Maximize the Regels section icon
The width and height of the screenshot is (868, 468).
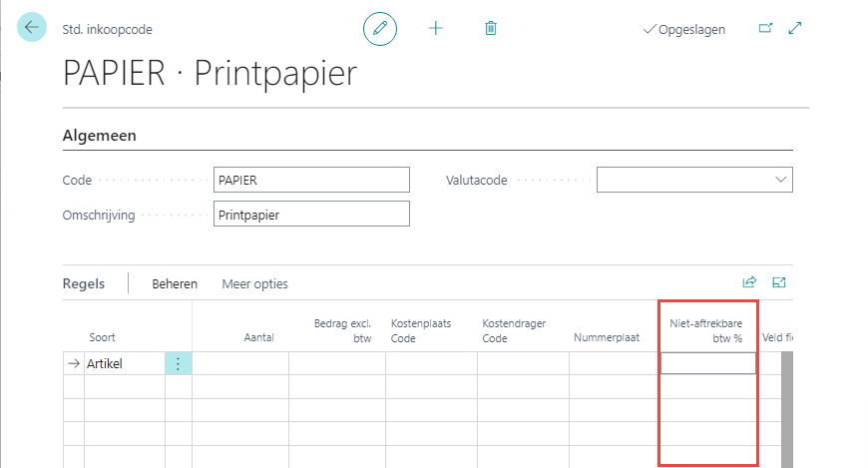tap(779, 283)
